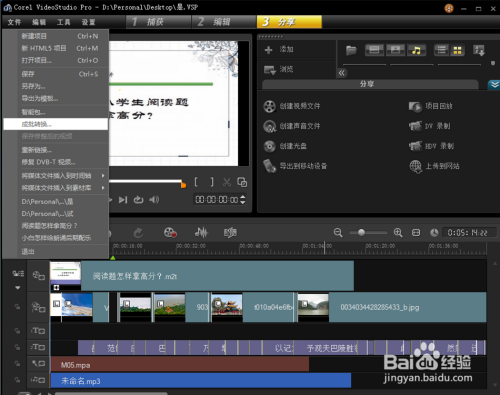The height and width of the screenshot is (395, 500).
Task: Click the scissors split clip icon
Action: [x=227, y=182]
